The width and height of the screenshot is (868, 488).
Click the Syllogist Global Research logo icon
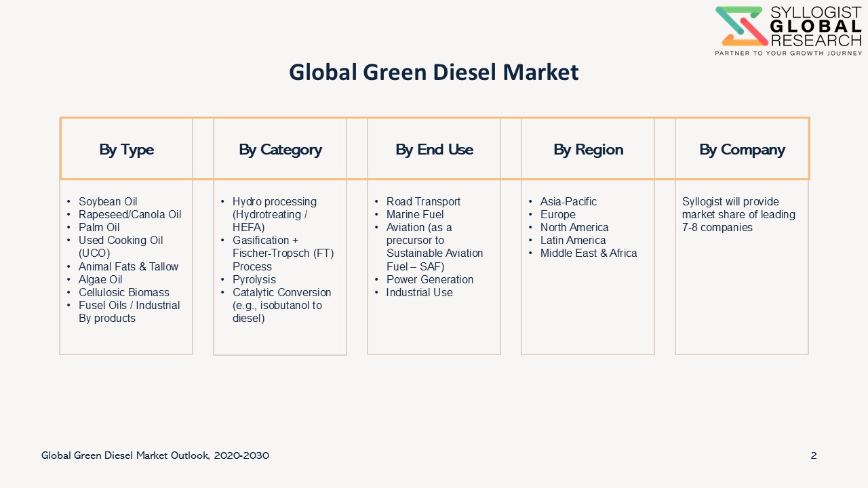point(740,26)
